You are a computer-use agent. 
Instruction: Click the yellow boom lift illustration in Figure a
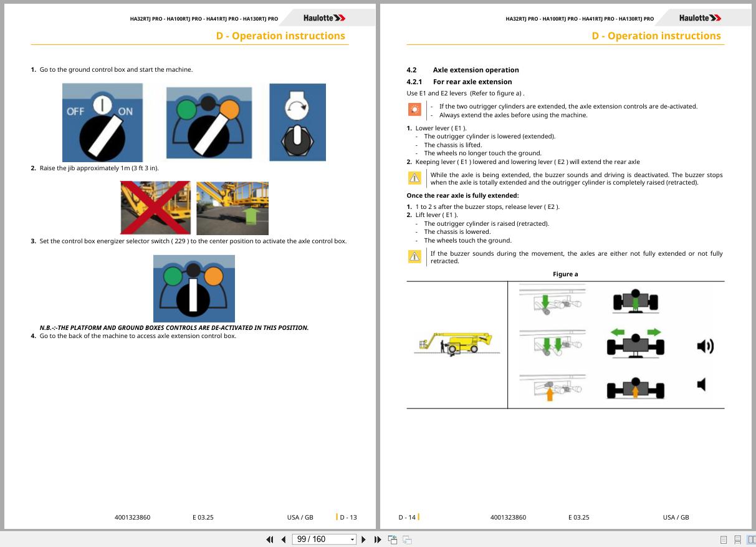tap(457, 343)
